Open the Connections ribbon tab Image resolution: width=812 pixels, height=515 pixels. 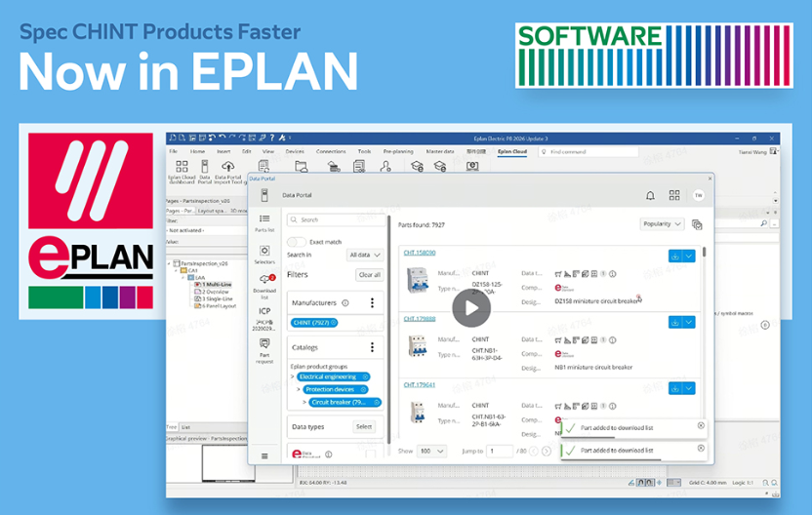[x=331, y=151]
